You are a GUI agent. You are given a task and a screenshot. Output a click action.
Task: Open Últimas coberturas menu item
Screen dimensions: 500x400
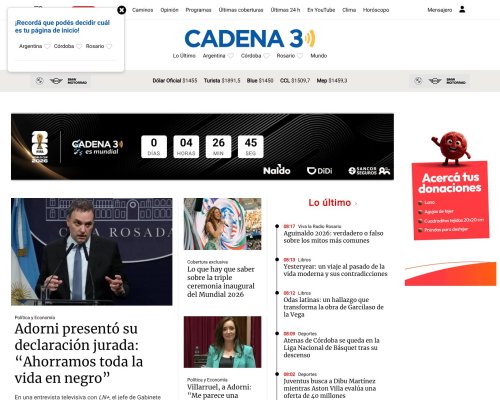(x=241, y=10)
